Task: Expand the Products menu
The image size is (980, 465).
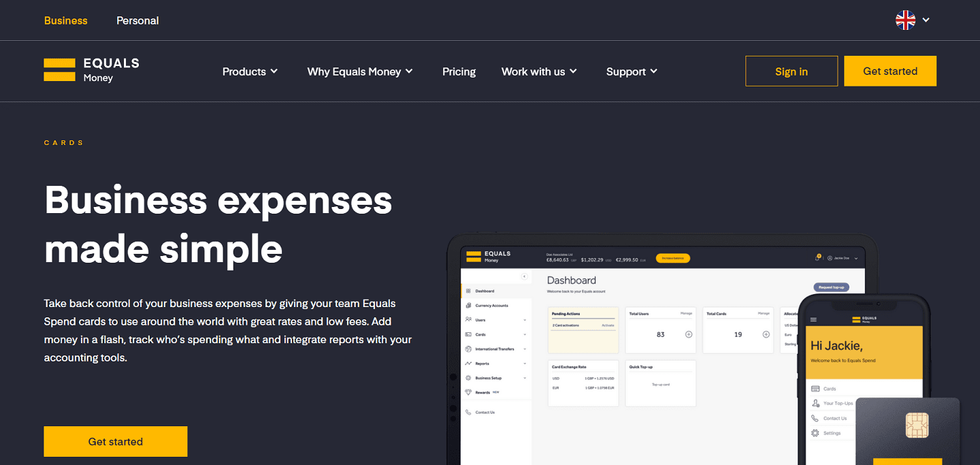Action: point(250,71)
